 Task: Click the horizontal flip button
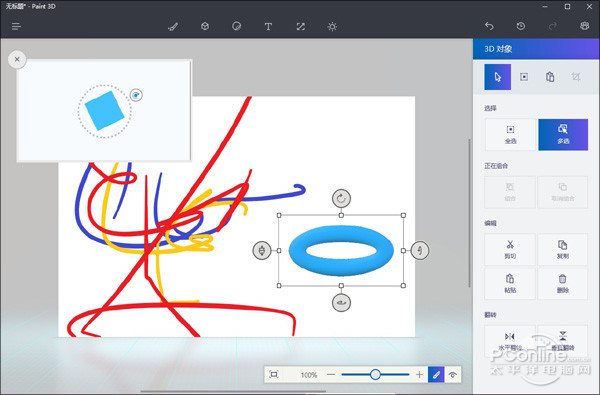[510, 341]
